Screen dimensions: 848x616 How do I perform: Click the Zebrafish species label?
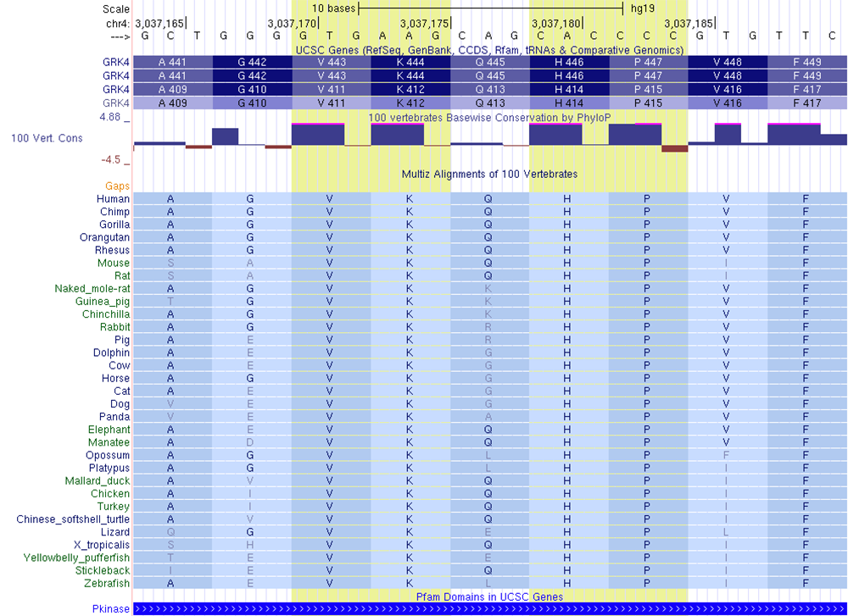point(108,583)
